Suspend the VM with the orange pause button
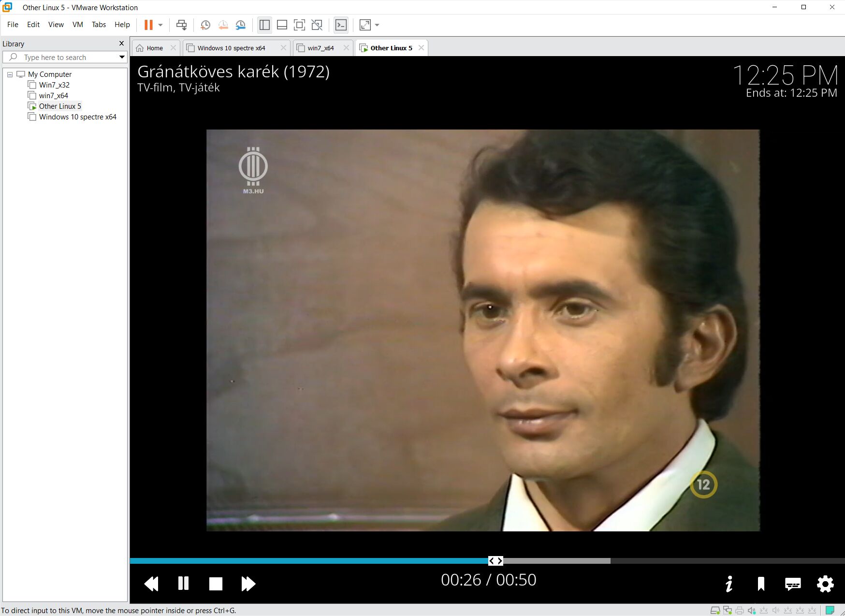 coord(148,25)
